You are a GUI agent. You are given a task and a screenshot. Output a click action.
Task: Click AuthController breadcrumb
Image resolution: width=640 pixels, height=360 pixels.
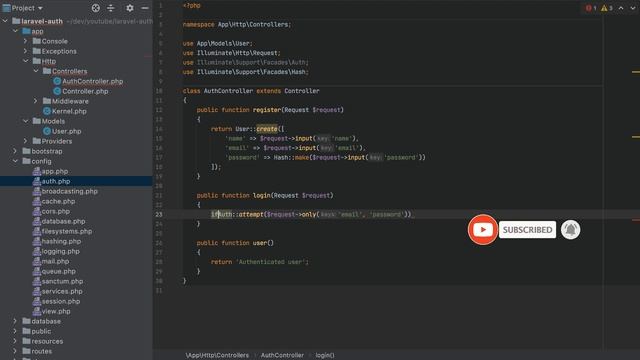pyautogui.click(x=282, y=355)
